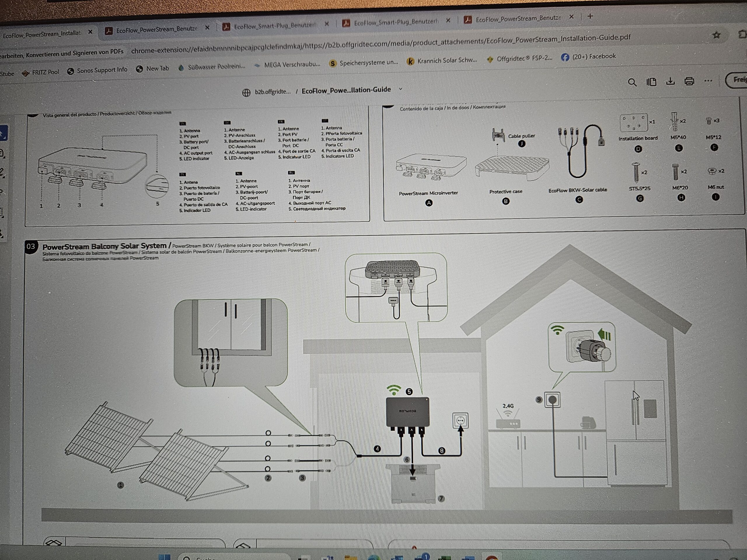747x560 pixels.
Task: Open a new browser tab
Action: (x=590, y=16)
